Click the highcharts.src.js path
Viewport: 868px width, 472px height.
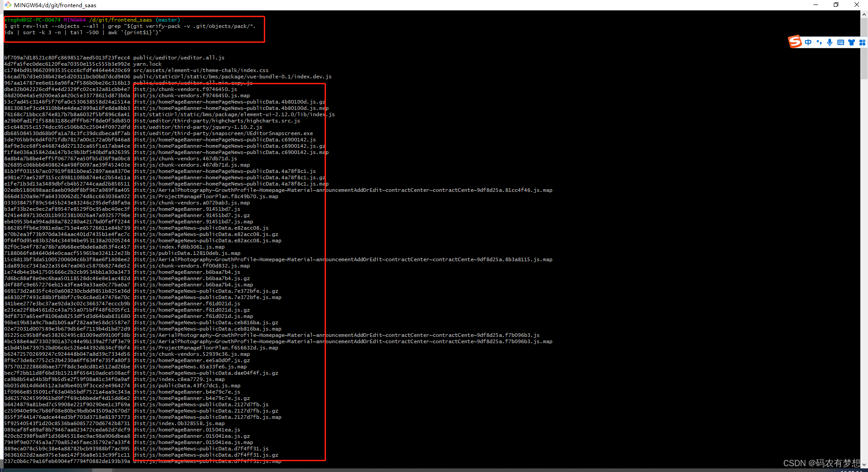coord(217,121)
